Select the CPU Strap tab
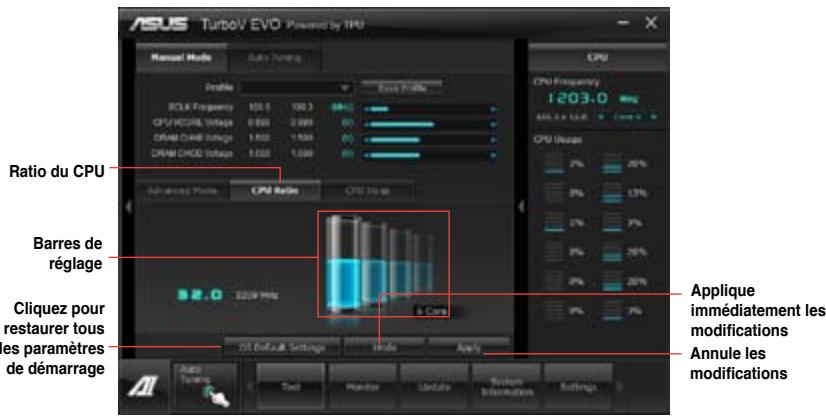 (368, 191)
